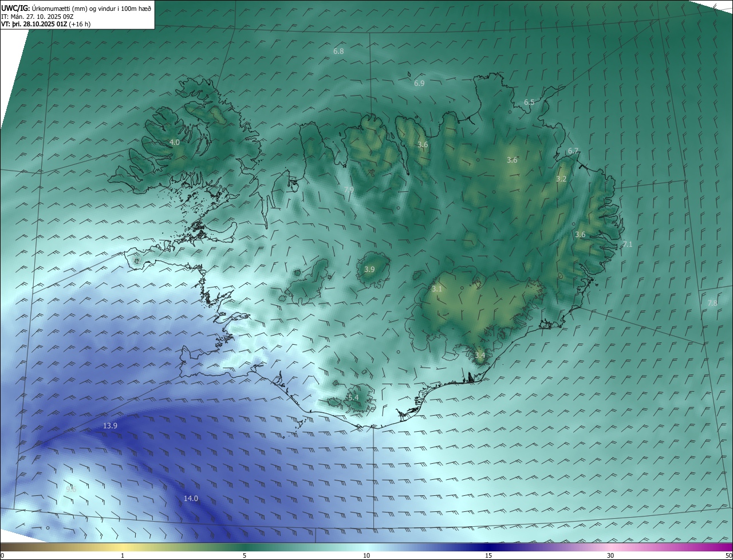Click the colour scale tick labelled 15
This screenshot has width=733, height=560.
click(x=488, y=555)
